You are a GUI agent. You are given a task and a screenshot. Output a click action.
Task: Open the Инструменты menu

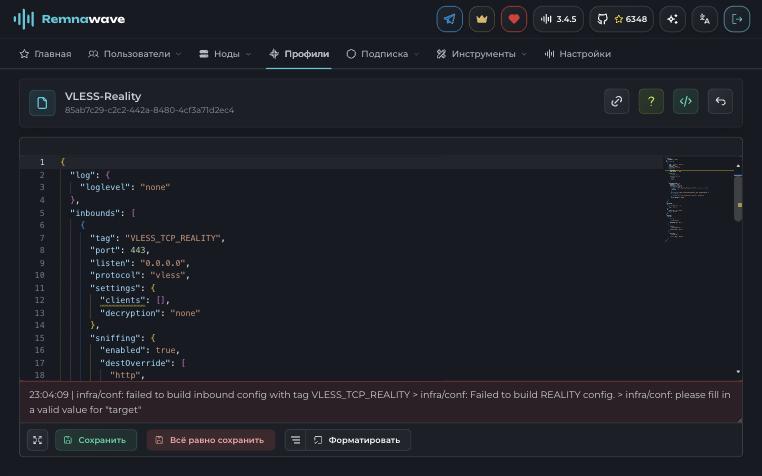point(482,54)
